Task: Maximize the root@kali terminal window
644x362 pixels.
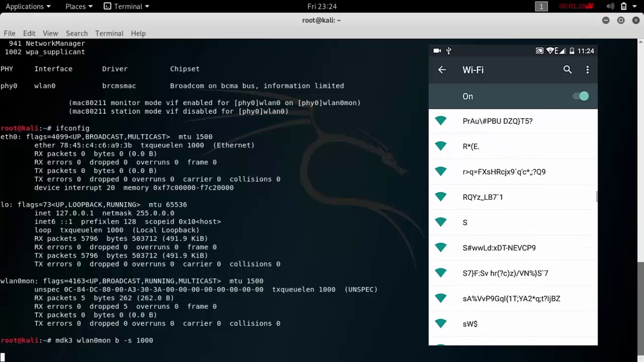Action: [x=621, y=20]
